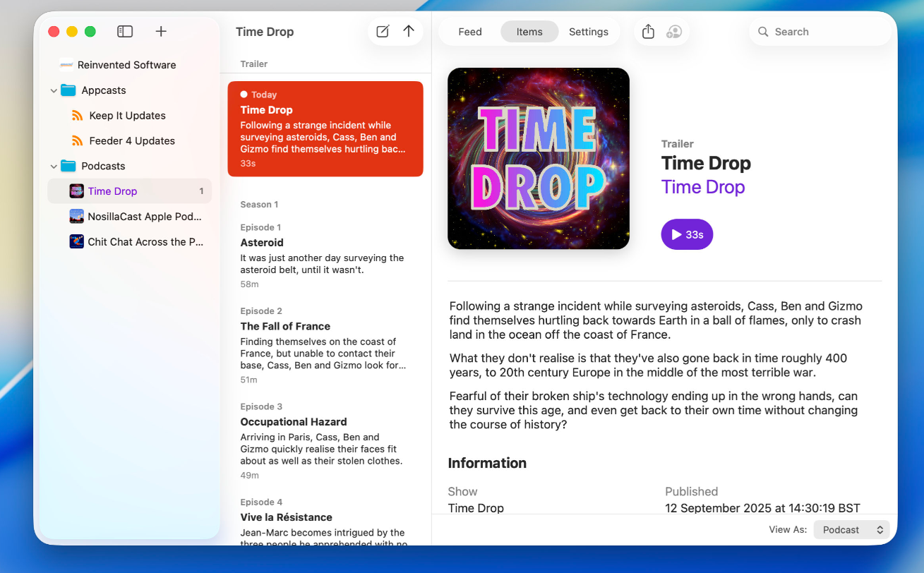Click the share icon in toolbar
The width and height of the screenshot is (924, 573).
[x=649, y=31]
